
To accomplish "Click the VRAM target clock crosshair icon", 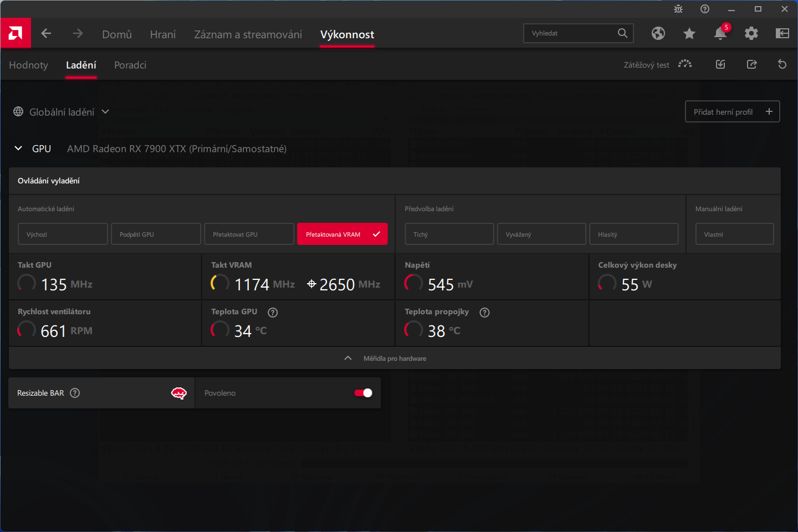I will tap(311, 284).
